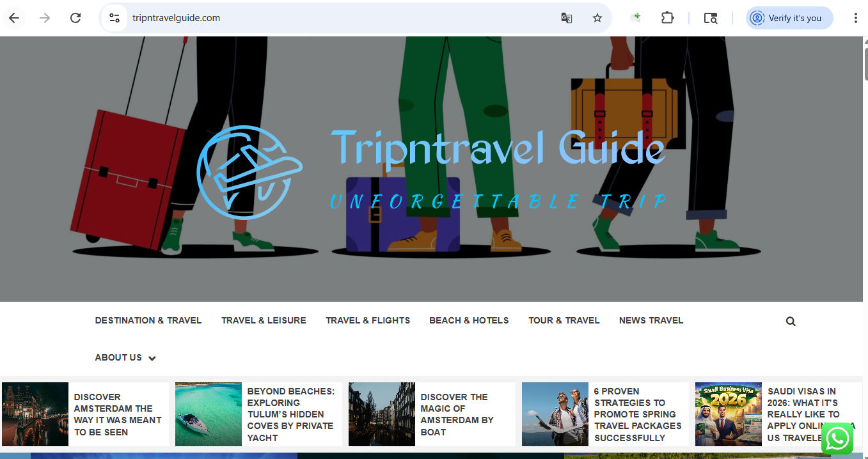Click the Amsterdam canal houses thumbnail
868x459 pixels.
[x=382, y=414]
